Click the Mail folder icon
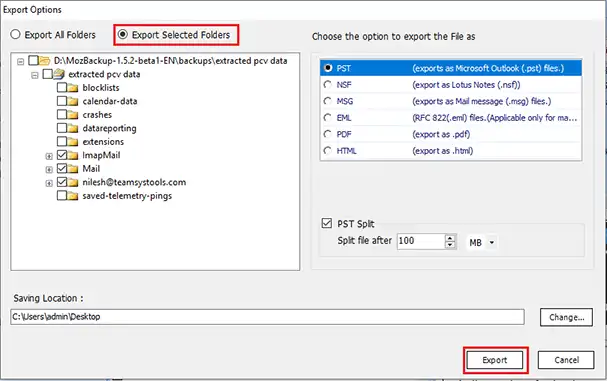Viewport: 607px width, 381px height. pos(72,169)
